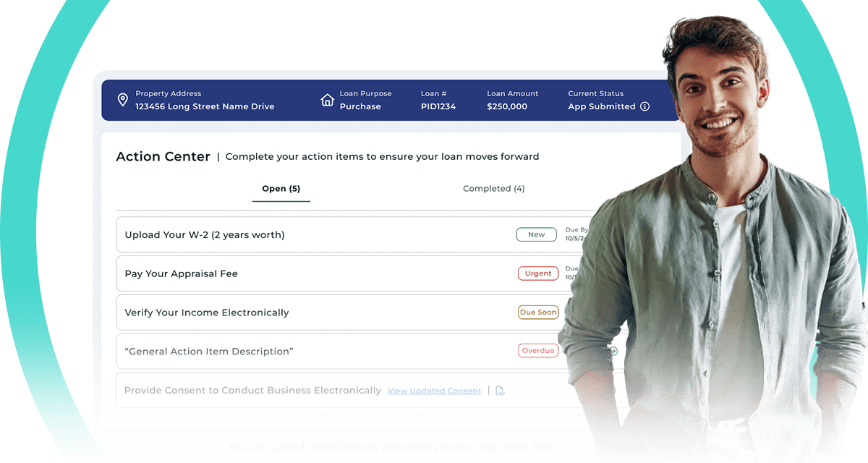Click the Purchase loan purpose value
The image size is (868, 463).
click(x=360, y=106)
